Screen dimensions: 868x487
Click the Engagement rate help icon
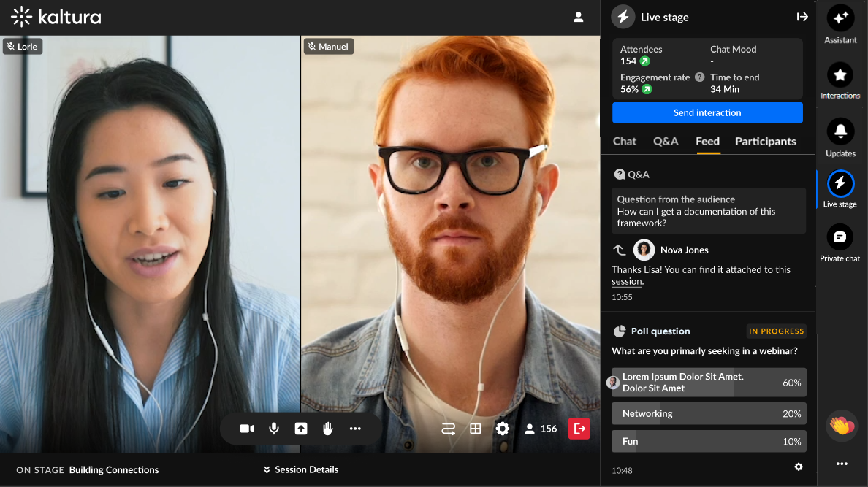tap(700, 77)
